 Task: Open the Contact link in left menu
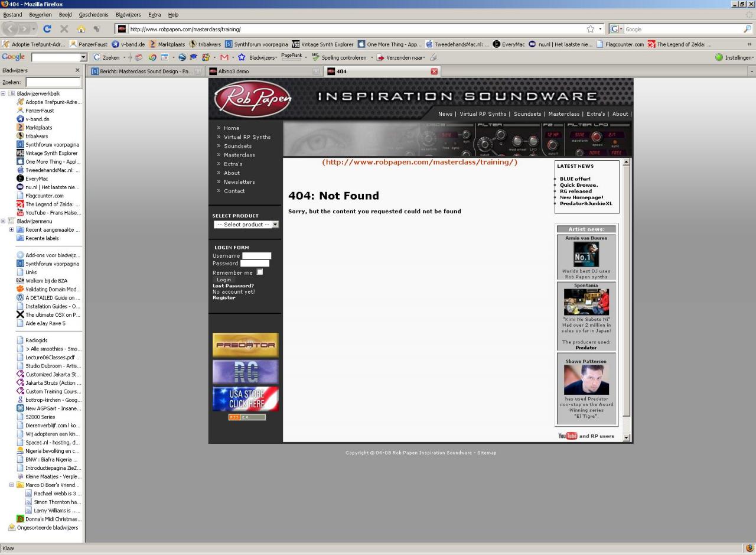coord(234,191)
